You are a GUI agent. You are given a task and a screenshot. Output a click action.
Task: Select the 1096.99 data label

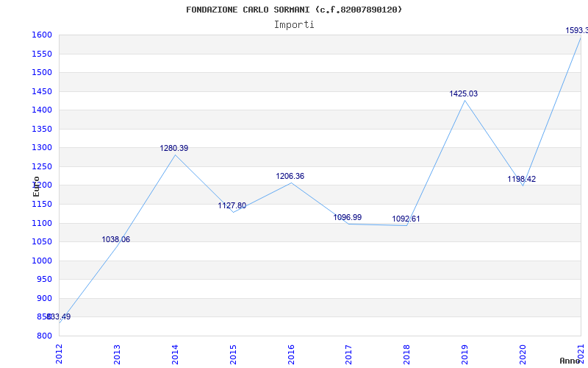tap(348, 217)
